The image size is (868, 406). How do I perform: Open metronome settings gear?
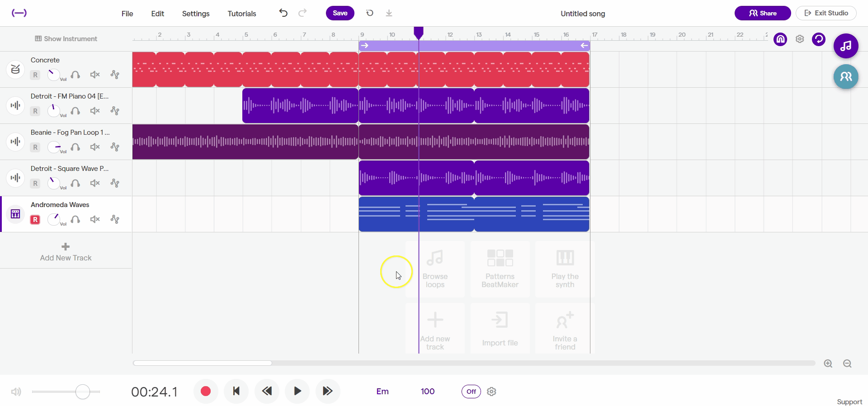click(x=491, y=392)
